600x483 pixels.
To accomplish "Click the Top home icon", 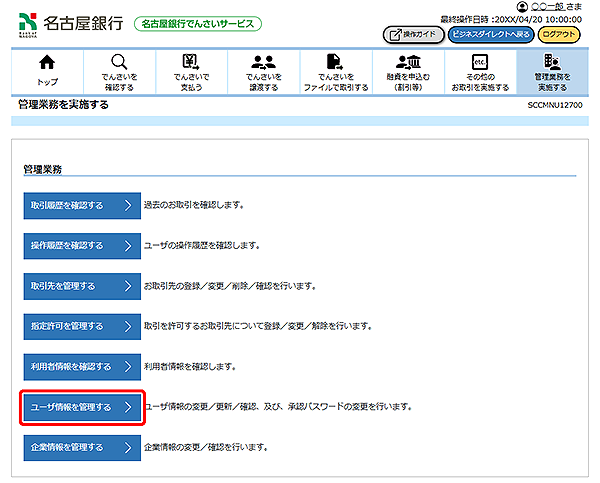I will (x=47, y=63).
